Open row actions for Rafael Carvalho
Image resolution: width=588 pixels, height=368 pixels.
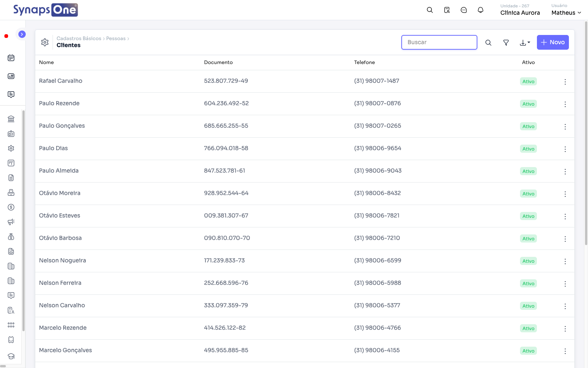pyautogui.click(x=565, y=82)
